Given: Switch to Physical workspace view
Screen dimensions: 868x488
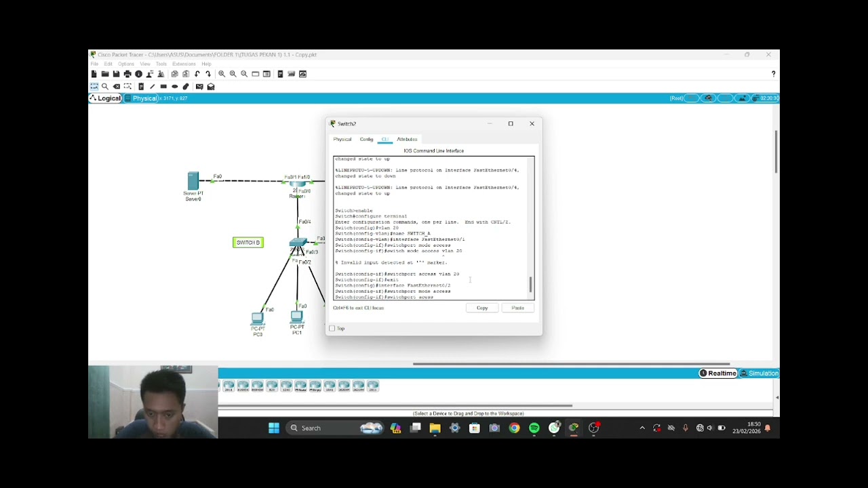Looking at the screenshot, I should [x=140, y=98].
